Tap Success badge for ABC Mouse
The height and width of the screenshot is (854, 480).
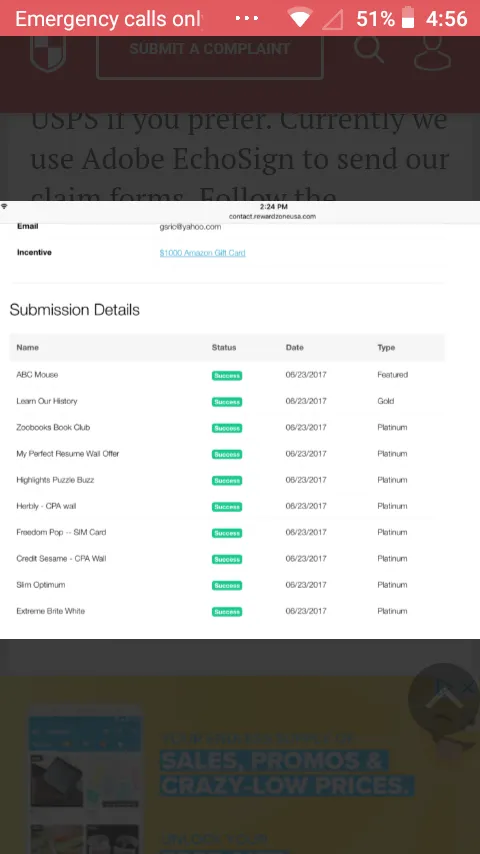coord(227,375)
